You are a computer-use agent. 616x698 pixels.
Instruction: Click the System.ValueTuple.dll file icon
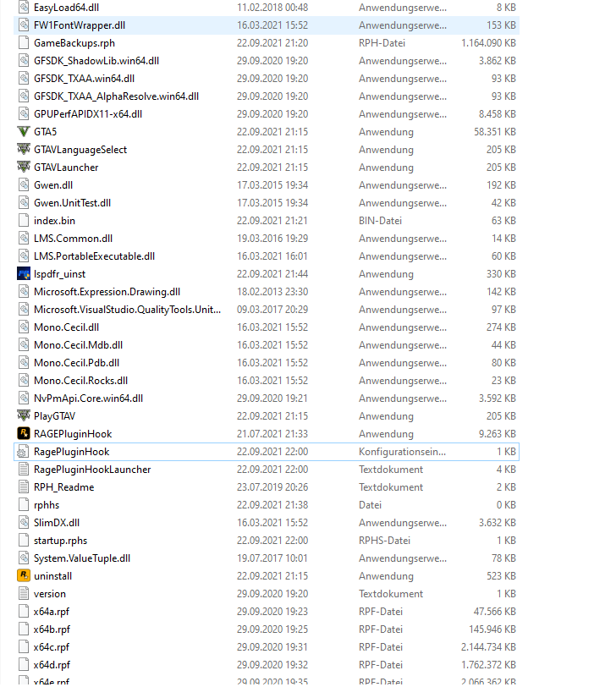tap(24, 558)
